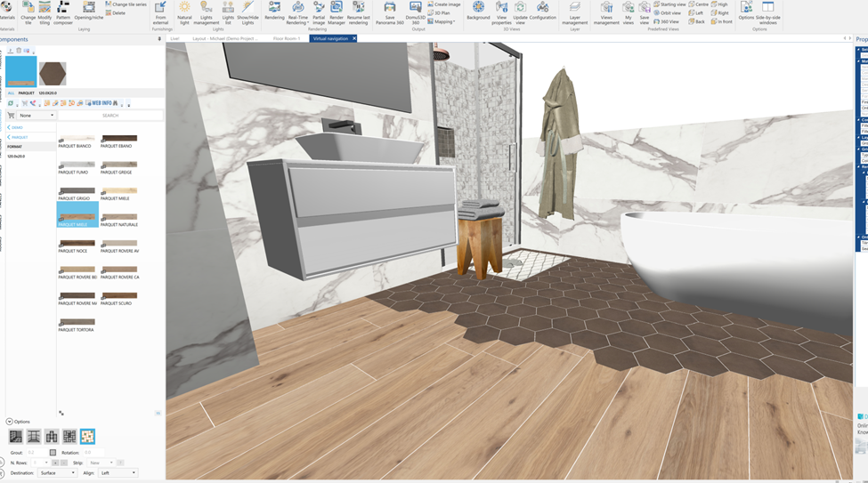
Task: Switch to the Orbit view
Action: [x=667, y=12]
